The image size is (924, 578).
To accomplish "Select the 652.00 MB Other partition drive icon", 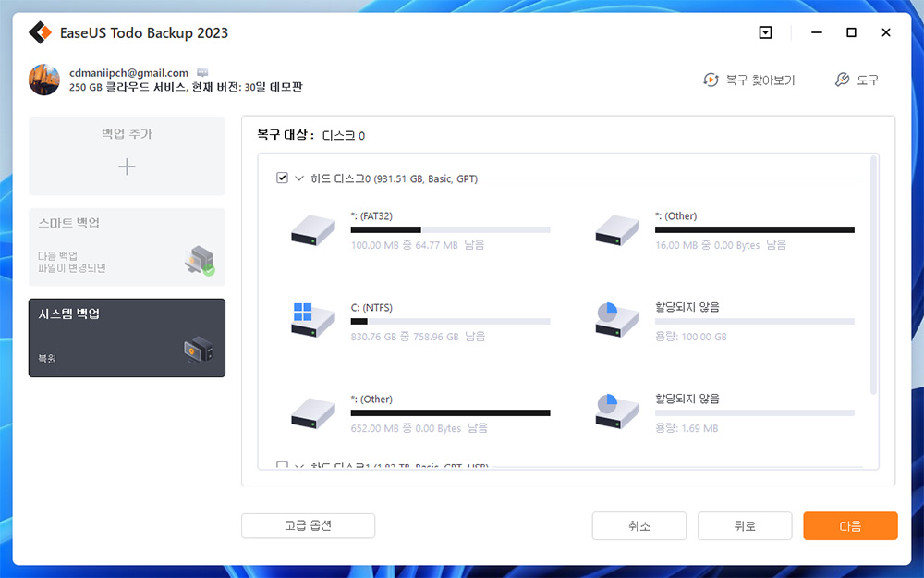I will [x=313, y=412].
